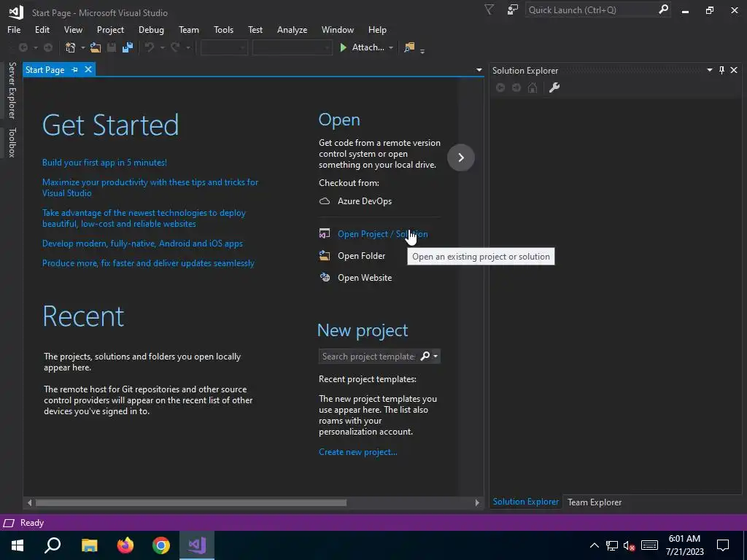The image size is (747, 560).
Task: Click Build your first app in 5 minutes link
Action: click(104, 163)
